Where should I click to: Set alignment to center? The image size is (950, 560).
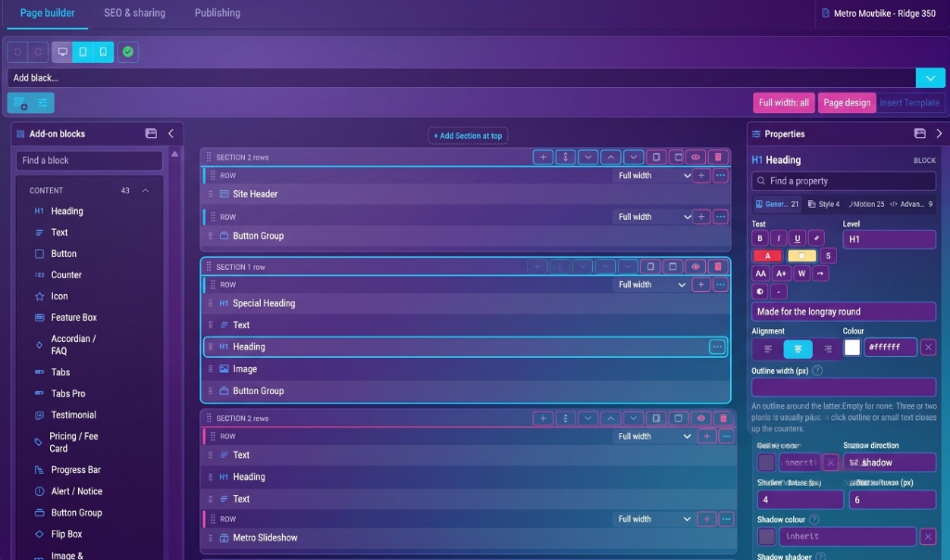click(x=797, y=349)
